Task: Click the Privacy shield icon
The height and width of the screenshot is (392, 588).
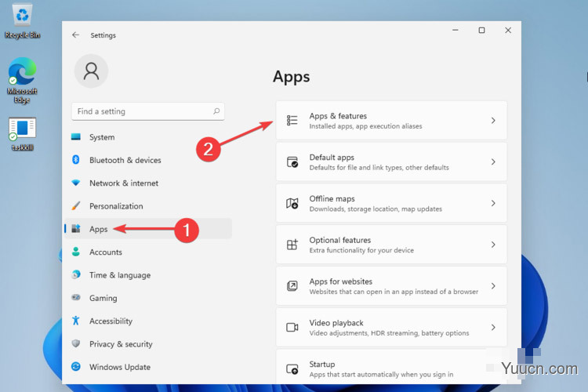Action: 76,343
